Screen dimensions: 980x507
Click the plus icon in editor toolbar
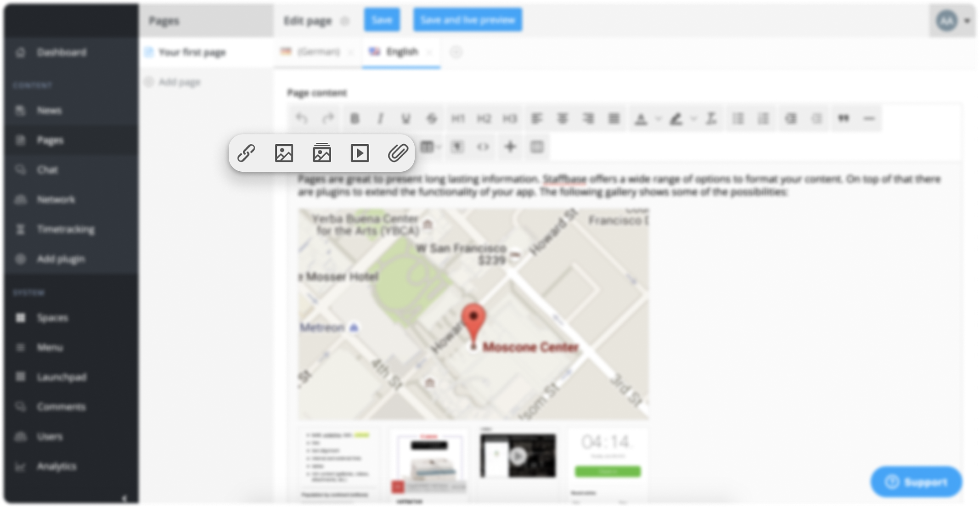(510, 147)
